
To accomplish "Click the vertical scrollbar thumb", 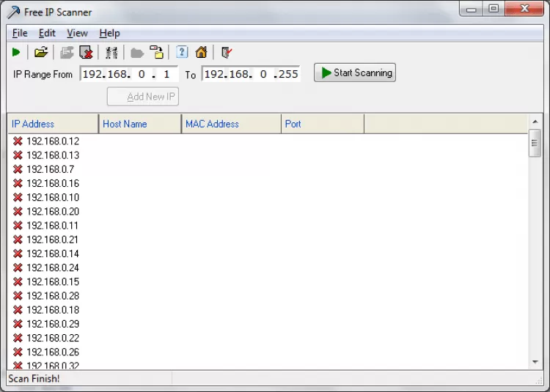I will pyautogui.click(x=535, y=143).
